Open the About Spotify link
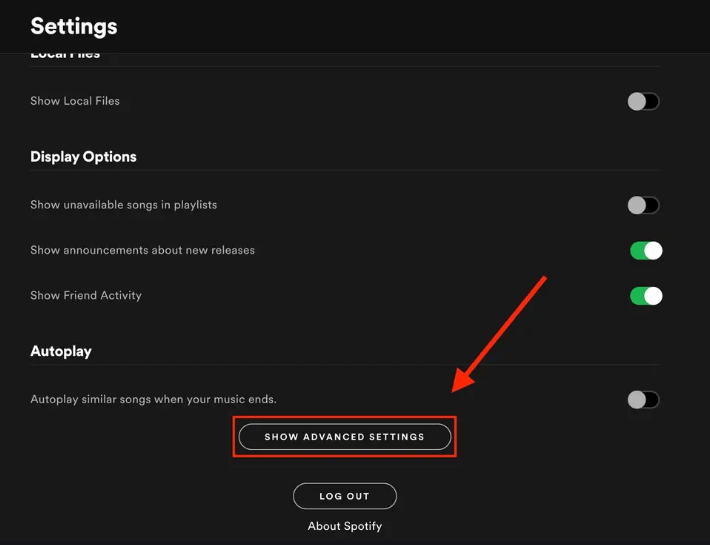This screenshot has height=545, width=710. [x=344, y=526]
